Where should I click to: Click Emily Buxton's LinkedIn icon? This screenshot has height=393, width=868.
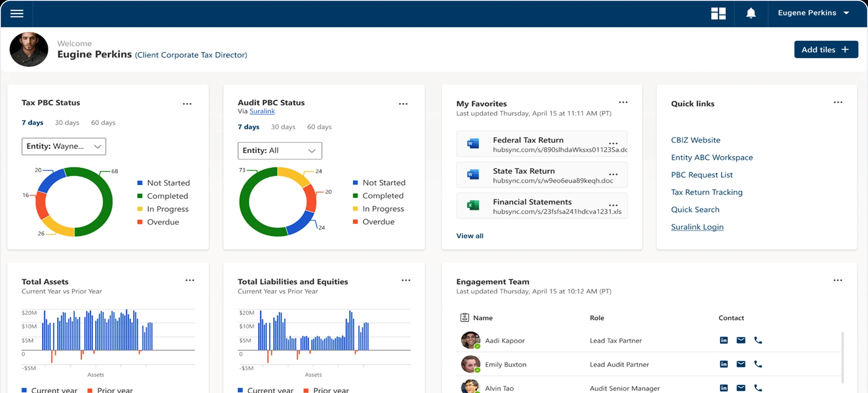[x=724, y=364]
